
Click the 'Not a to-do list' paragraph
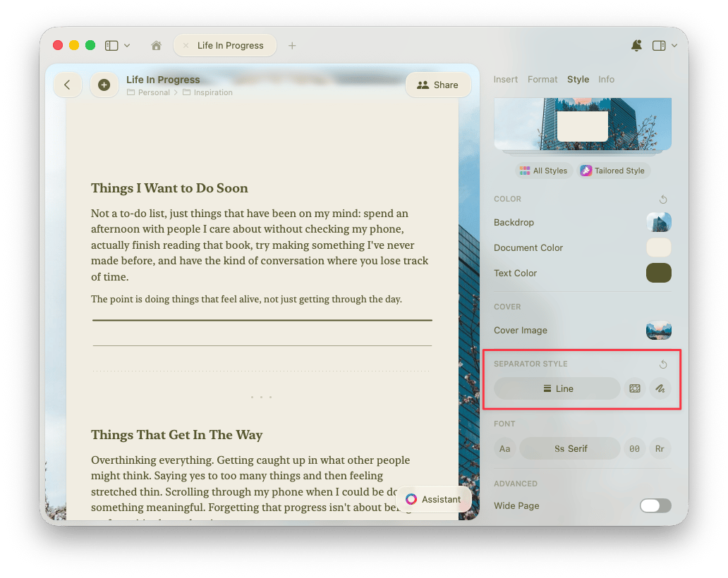[x=260, y=245]
